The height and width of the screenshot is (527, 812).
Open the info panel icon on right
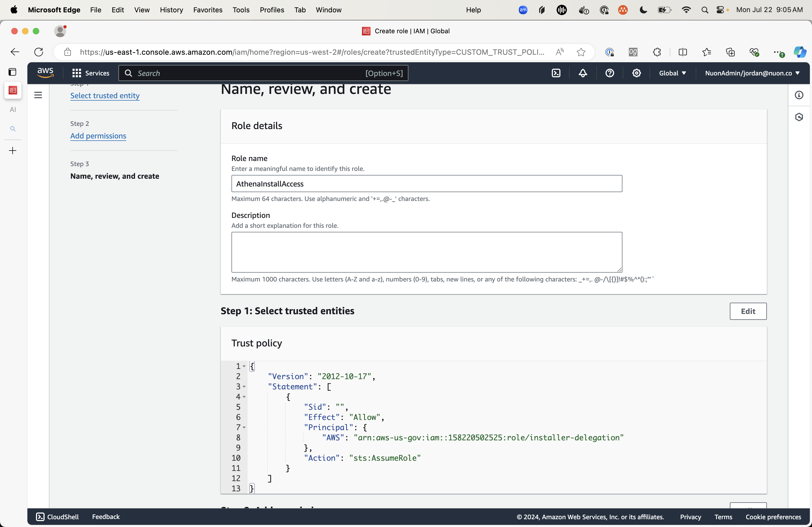(799, 95)
